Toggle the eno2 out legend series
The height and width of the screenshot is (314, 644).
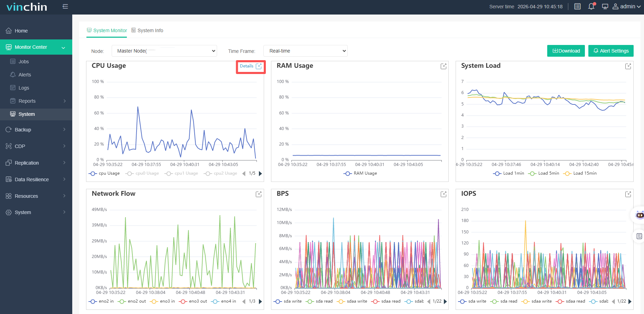click(x=132, y=301)
